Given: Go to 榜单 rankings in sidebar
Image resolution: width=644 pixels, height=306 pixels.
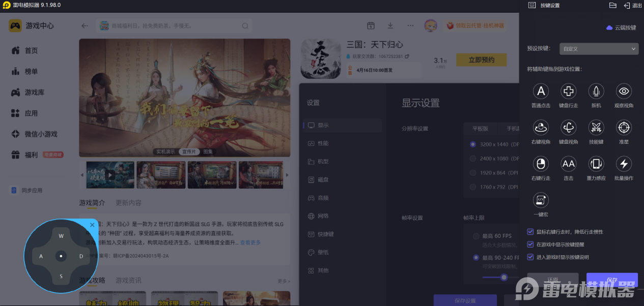Looking at the screenshot, I should click(32, 72).
